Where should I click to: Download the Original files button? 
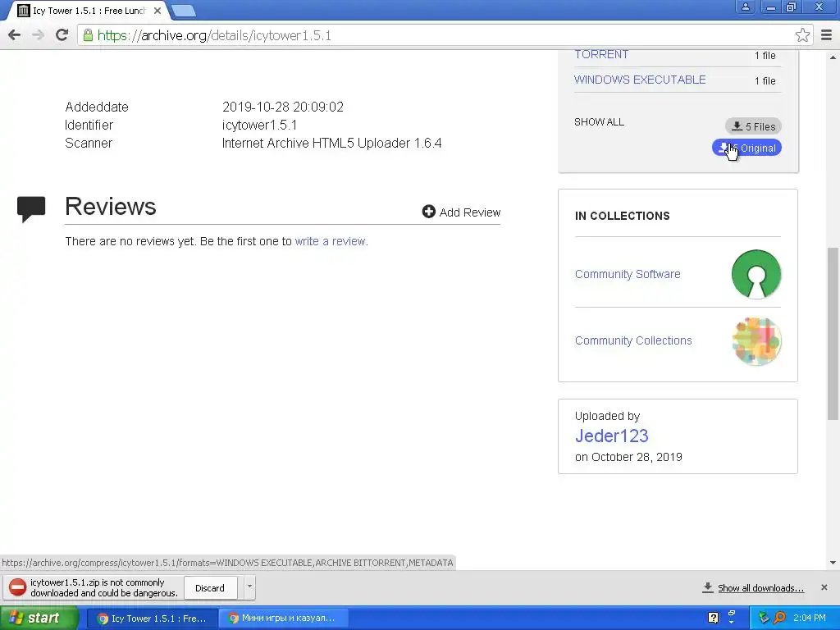tap(746, 148)
